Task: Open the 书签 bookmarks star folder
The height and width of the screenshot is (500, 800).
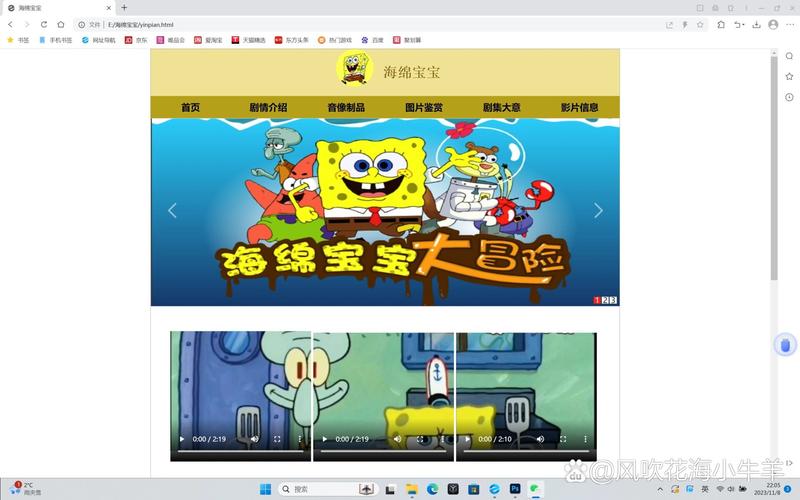Action: [x=18, y=40]
